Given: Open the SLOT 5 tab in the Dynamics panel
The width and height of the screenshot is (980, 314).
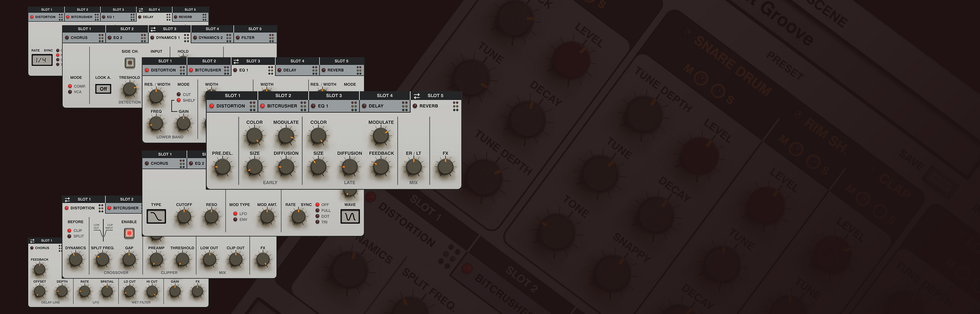Looking at the screenshot, I should click(255, 29).
